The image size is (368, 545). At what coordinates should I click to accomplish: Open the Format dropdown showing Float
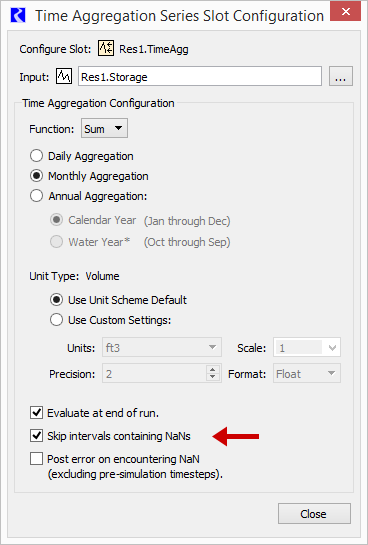307,373
